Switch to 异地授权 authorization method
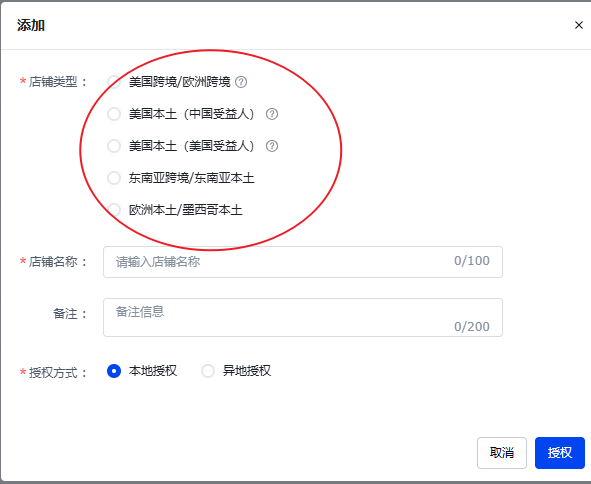The width and height of the screenshot is (591, 484). coord(208,371)
